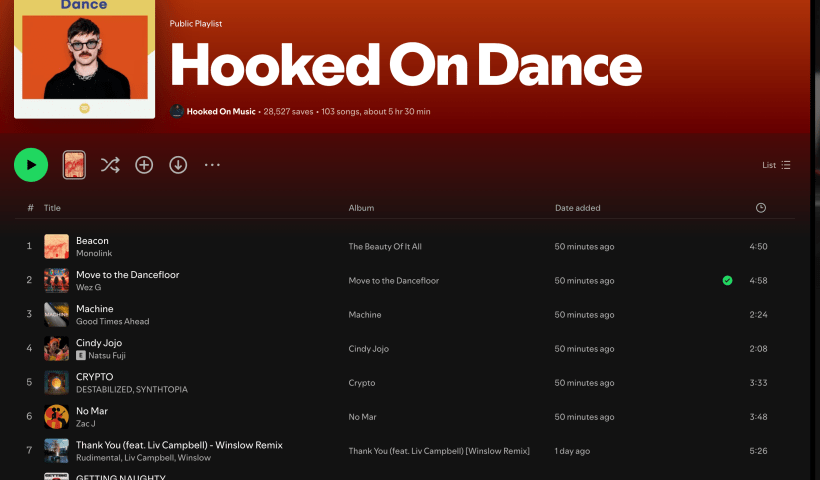The width and height of the screenshot is (820, 480).
Task: Select the Cindy Jojo track title
Action: (x=97, y=343)
